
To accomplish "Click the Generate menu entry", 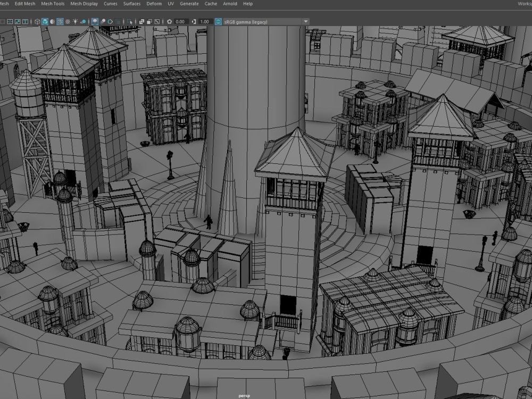I will (189, 4).
